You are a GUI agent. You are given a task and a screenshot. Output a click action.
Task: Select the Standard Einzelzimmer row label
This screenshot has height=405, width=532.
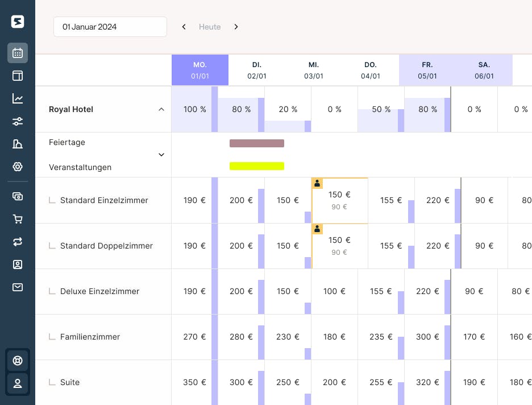click(104, 200)
